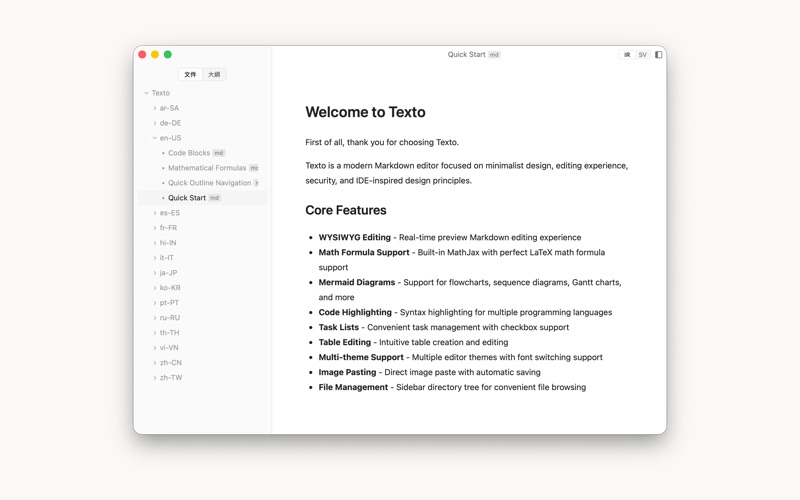Expand the ar-SA folder
800x500 pixels.
point(155,108)
